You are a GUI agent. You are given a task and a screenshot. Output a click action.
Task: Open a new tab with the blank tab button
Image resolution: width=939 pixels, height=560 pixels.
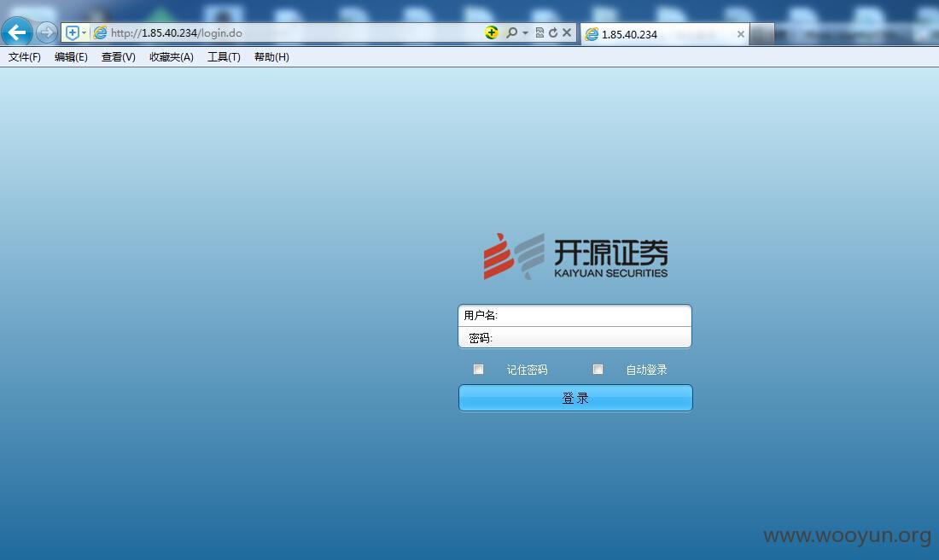pos(761,34)
